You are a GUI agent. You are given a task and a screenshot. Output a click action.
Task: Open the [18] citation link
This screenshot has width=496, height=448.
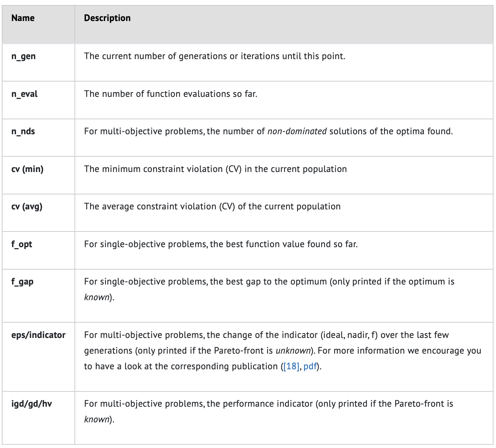pyautogui.click(x=291, y=366)
